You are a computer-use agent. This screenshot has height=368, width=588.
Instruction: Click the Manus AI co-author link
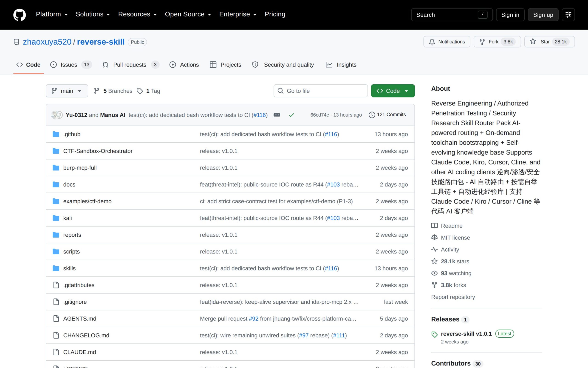click(113, 115)
